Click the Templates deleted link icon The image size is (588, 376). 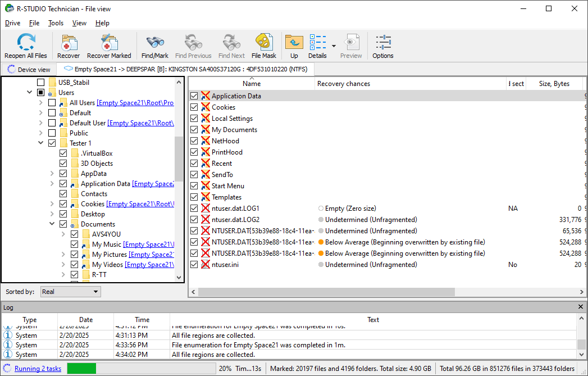click(x=205, y=197)
